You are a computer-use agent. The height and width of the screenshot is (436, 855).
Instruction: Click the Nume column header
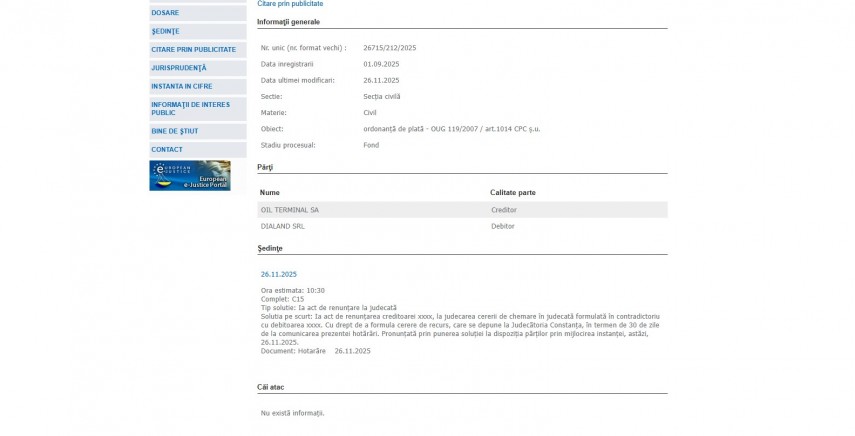pos(270,192)
